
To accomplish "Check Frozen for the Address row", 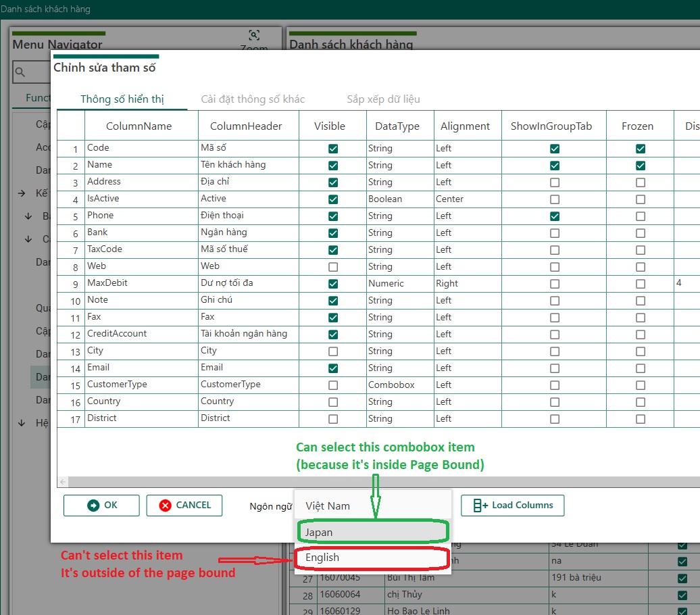I will point(640,182).
